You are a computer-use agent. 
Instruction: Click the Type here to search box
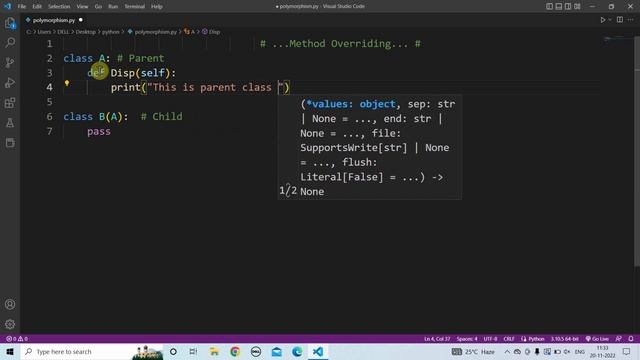(x=92, y=351)
